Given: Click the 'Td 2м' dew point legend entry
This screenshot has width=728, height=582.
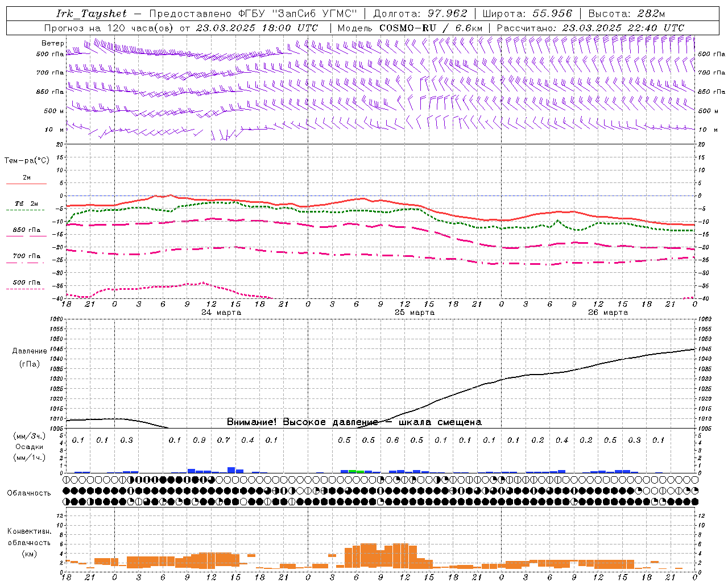Looking at the screenshot, I should pyautogui.click(x=27, y=203).
